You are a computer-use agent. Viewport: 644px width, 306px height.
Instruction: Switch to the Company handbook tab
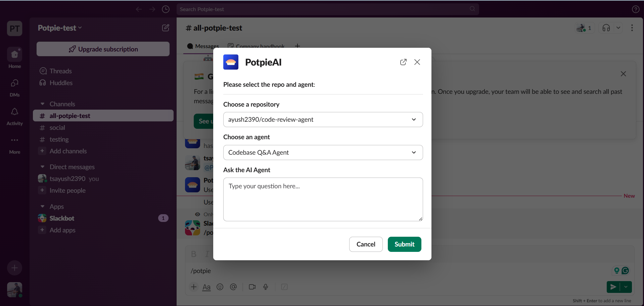[x=256, y=46]
